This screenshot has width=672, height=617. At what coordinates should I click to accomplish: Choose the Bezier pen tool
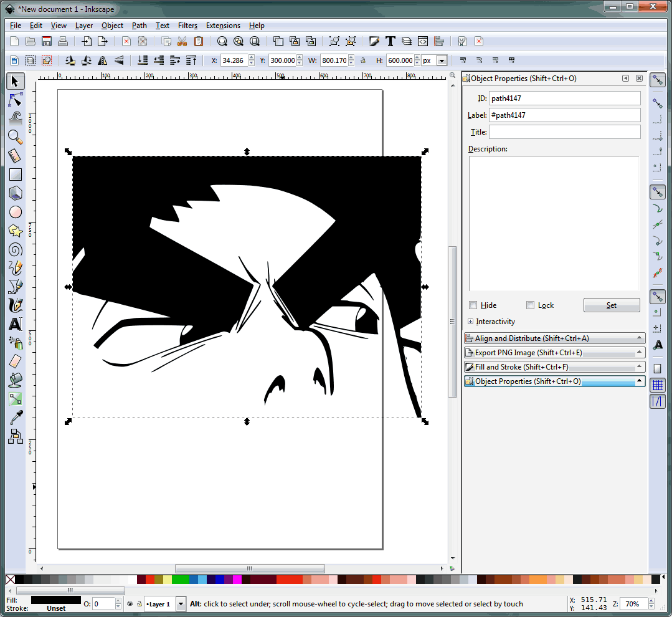(16, 287)
